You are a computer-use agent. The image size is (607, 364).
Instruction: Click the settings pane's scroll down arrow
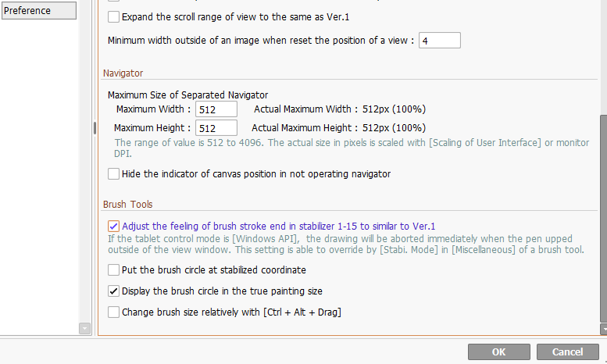603,330
